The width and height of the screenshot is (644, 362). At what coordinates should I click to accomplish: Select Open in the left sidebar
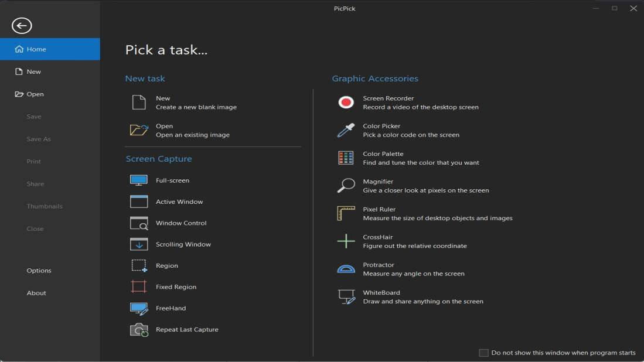[x=35, y=94]
